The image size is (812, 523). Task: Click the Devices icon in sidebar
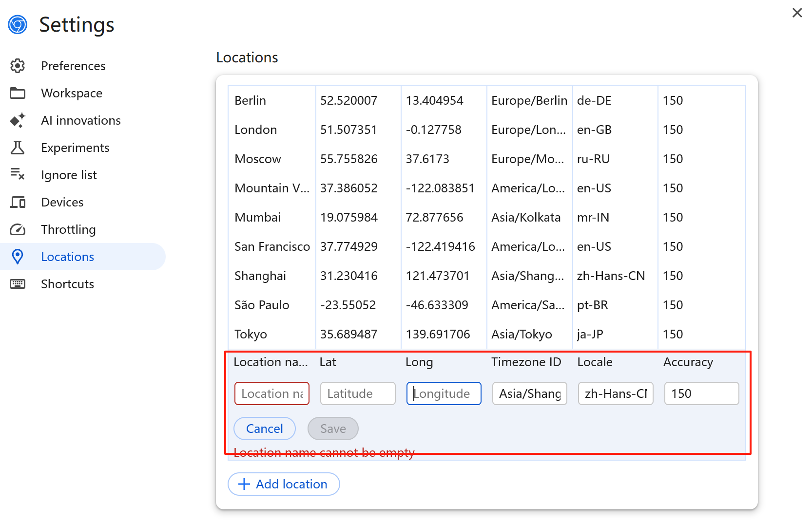(x=18, y=202)
